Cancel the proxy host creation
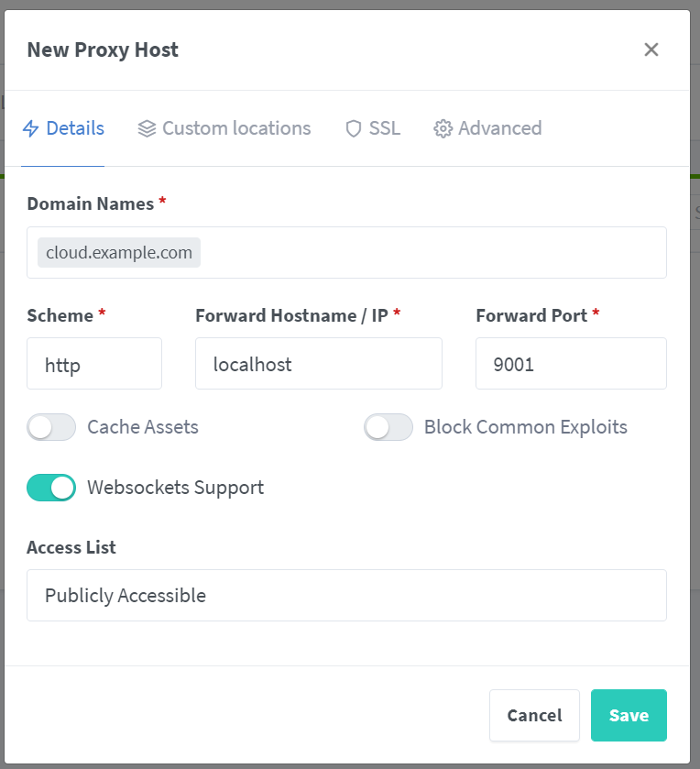This screenshot has height=769, width=700. tap(534, 715)
